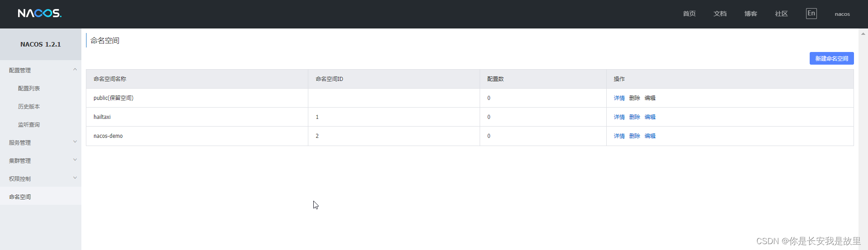Delete the nacos-demo namespace
The image size is (868, 250).
pyautogui.click(x=635, y=136)
